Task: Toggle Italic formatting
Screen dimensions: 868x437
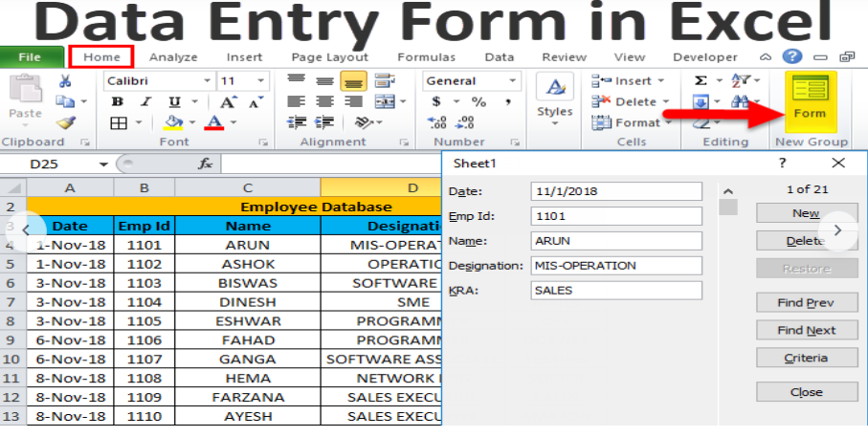Action: [146, 102]
